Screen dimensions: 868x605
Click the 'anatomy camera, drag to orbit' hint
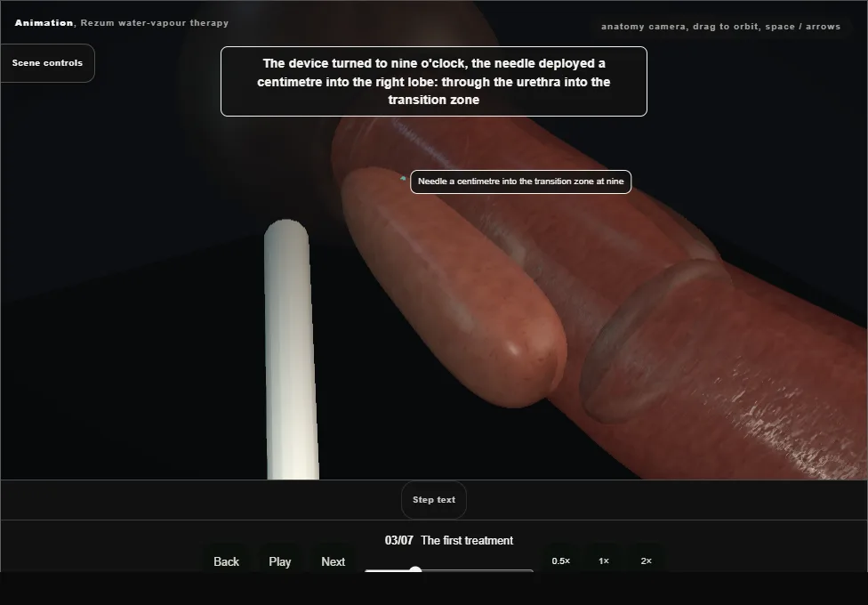coord(720,27)
